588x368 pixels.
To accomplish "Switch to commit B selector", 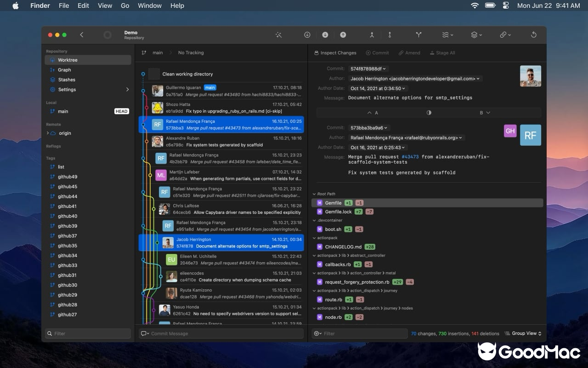I will click(x=485, y=113).
